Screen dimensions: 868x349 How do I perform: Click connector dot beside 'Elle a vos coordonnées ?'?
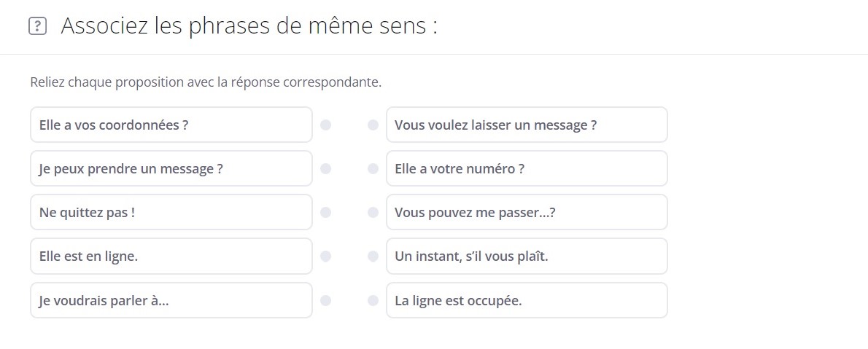click(326, 125)
